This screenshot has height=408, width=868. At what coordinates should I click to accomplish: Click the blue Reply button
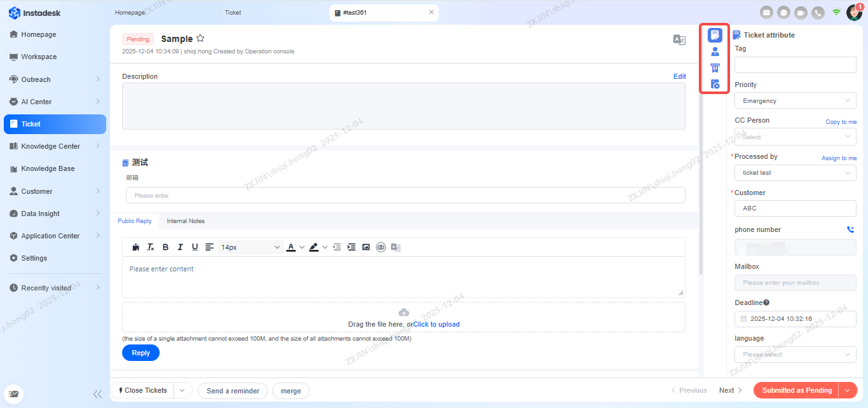(x=141, y=353)
